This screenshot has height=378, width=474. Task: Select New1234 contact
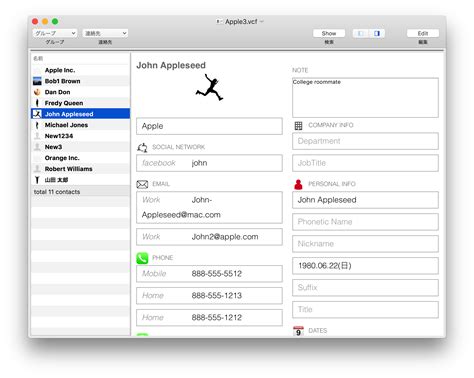point(80,136)
